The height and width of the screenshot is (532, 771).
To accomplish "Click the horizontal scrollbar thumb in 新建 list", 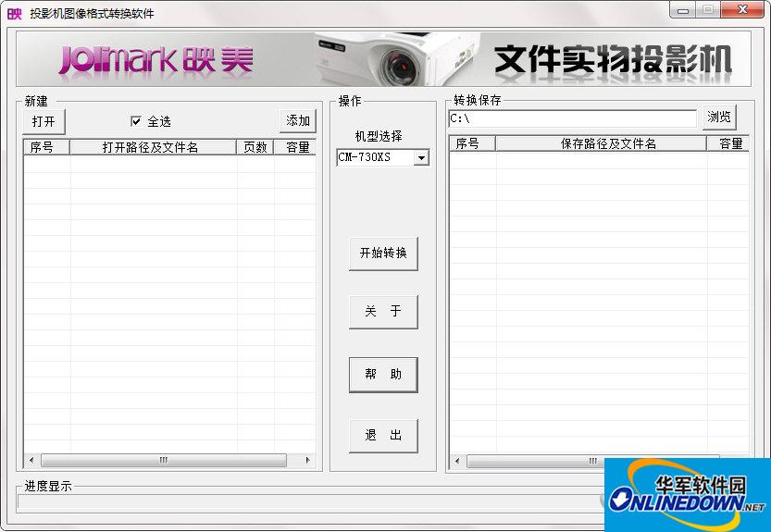I will [x=164, y=460].
